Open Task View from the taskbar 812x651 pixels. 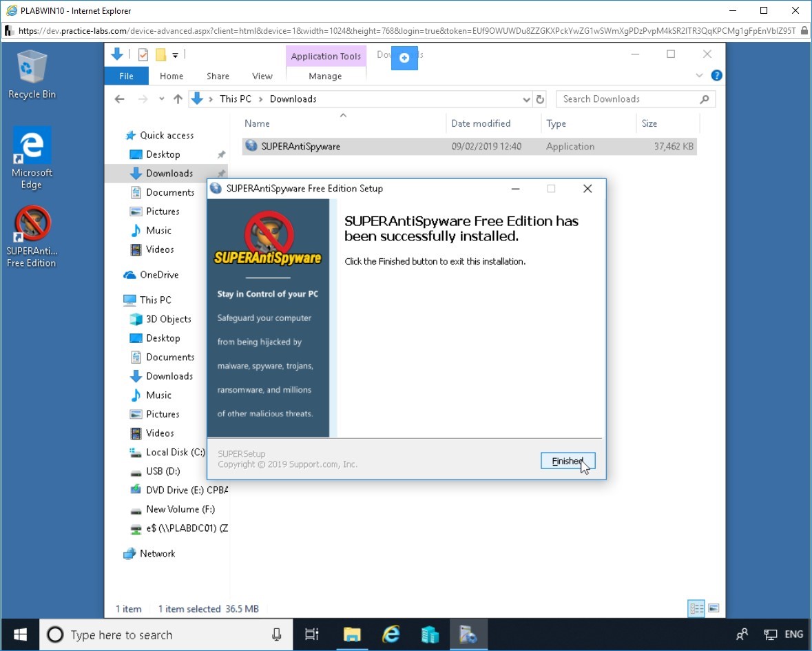pos(312,634)
